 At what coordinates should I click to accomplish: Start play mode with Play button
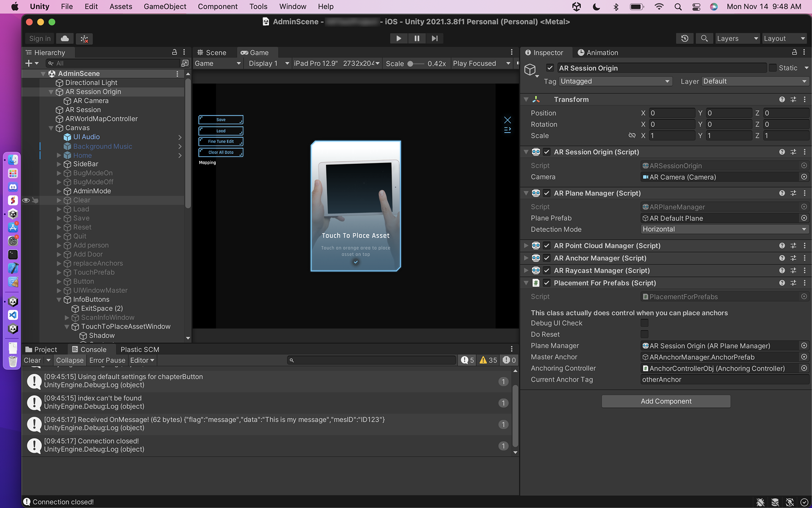click(398, 39)
